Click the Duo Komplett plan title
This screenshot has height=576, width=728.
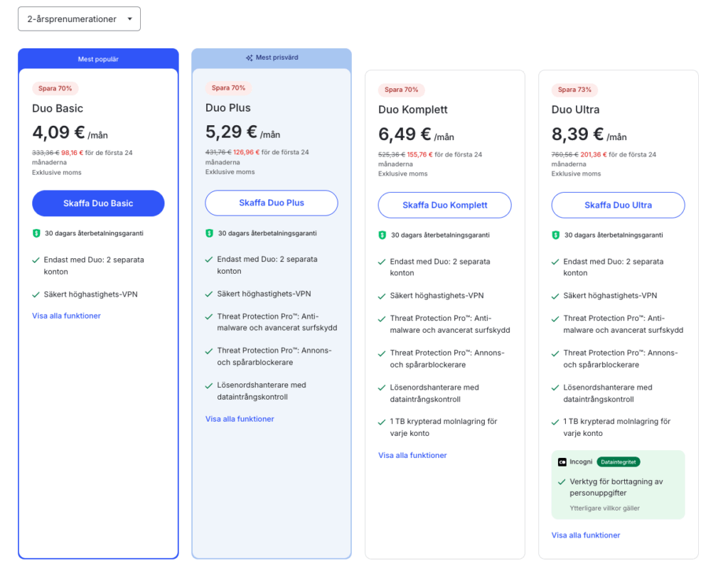(413, 110)
